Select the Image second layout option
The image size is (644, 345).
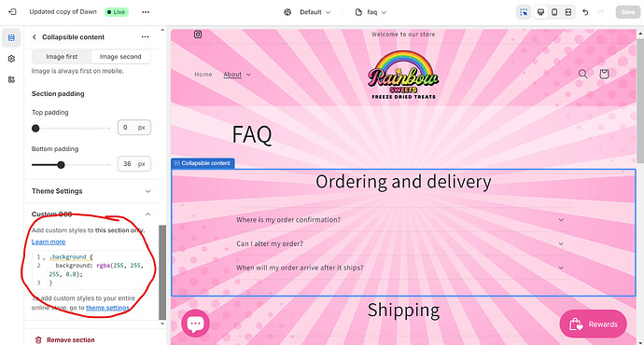point(120,57)
